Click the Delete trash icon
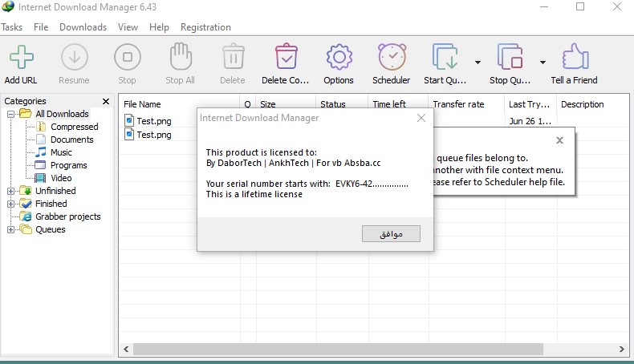The height and width of the screenshot is (364, 634). click(234, 57)
